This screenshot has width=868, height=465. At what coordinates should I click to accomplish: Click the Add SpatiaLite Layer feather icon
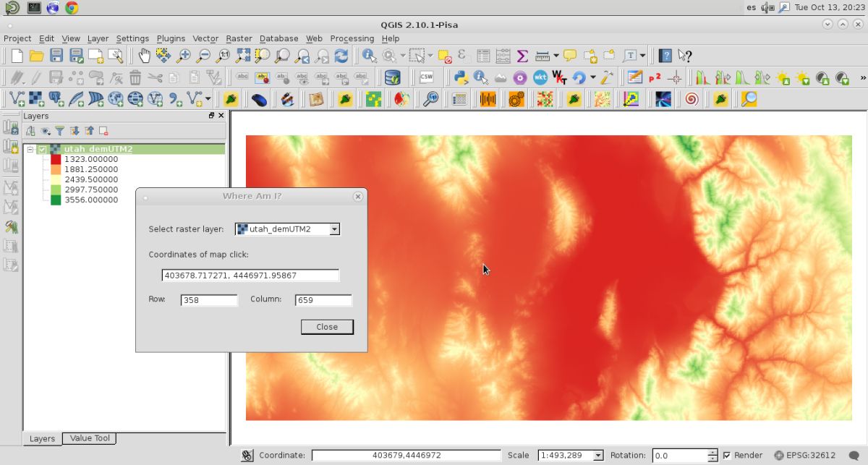(75, 99)
